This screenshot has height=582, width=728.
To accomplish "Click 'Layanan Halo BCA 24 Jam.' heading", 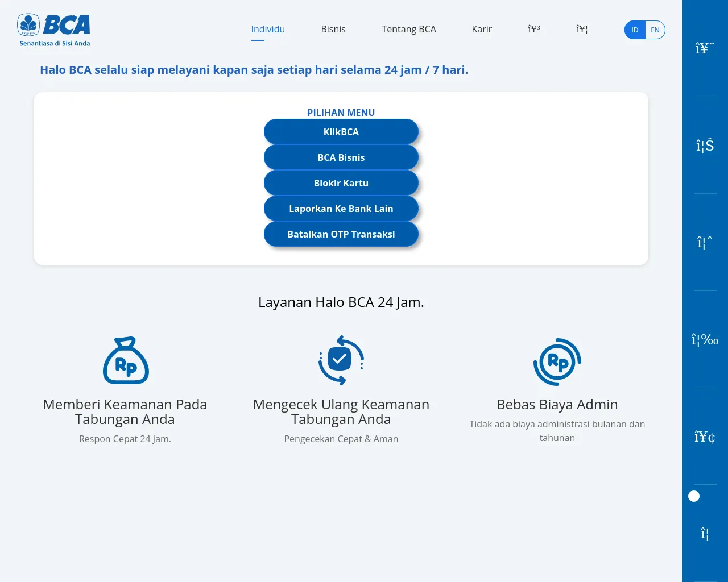I will point(341,302).
